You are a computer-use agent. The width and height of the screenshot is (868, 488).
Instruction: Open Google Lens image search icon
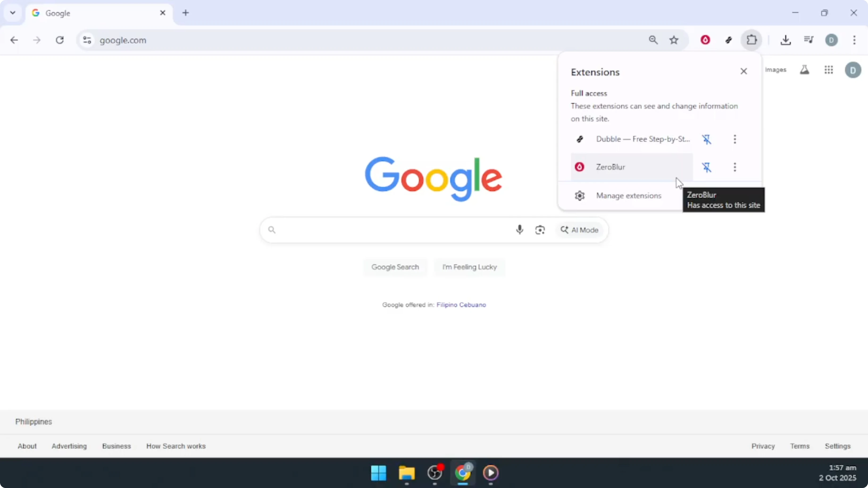[540, 230]
